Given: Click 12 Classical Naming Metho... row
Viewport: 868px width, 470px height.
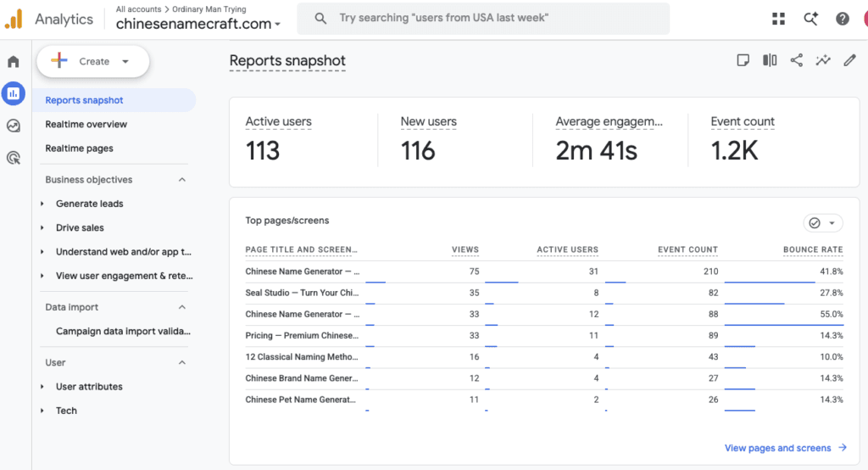Looking at the screenshot, I should (x=544, y=357).
